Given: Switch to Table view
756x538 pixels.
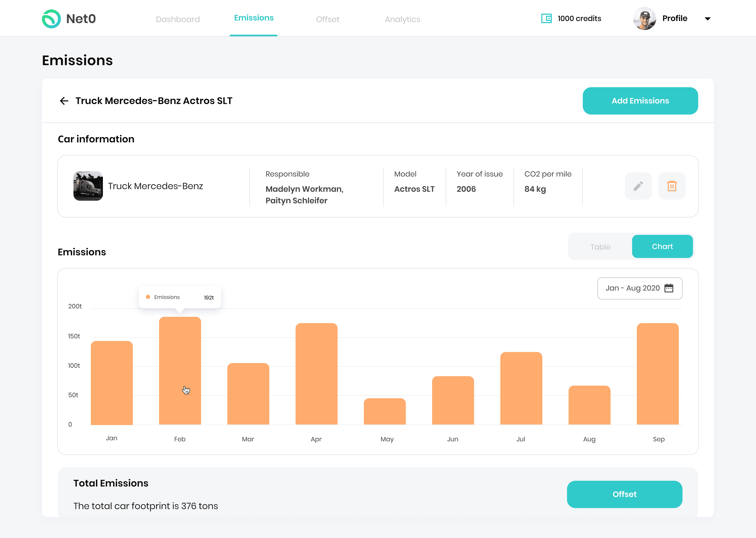Looking at the screenshot, I should [x=600, y=247].
